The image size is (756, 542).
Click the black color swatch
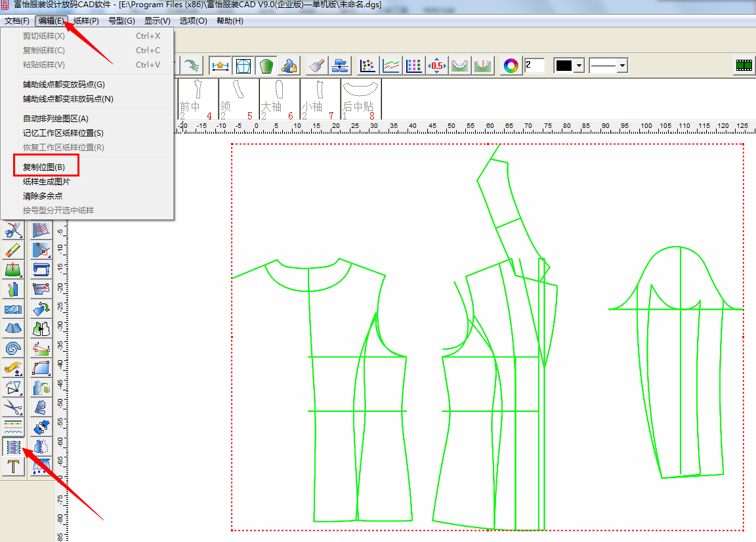pyautogui.click(x=564, y=66)
